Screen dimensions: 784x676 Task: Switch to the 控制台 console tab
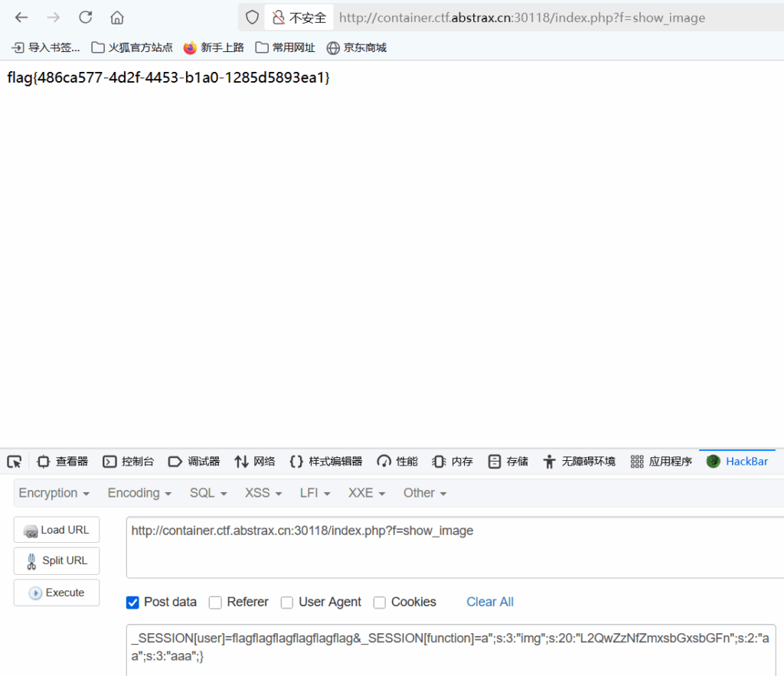pyautogui.click(x=129, y=462)
